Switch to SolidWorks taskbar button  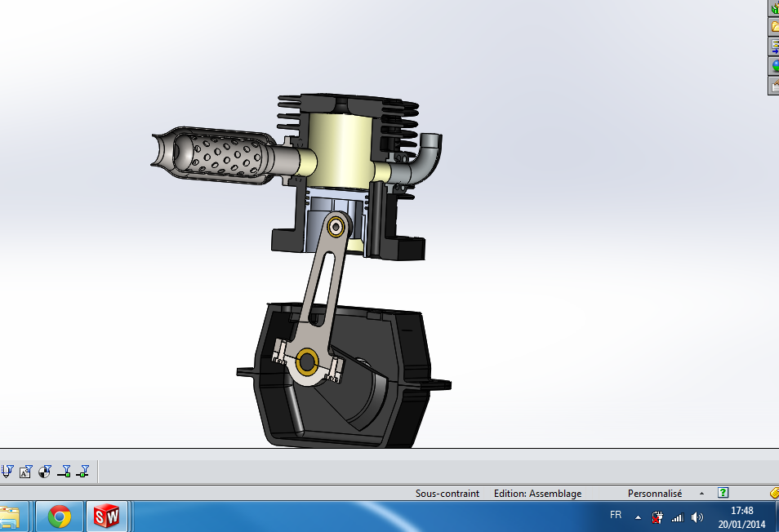(106, 516)
